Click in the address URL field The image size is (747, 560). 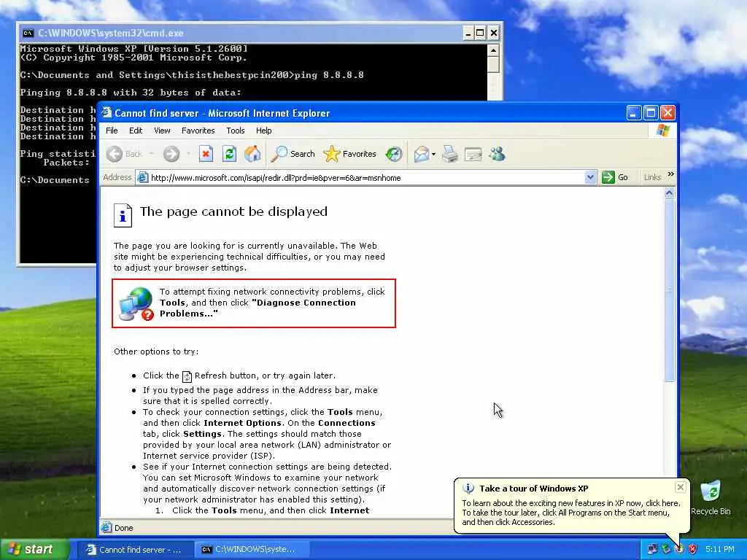click(367, 178)
